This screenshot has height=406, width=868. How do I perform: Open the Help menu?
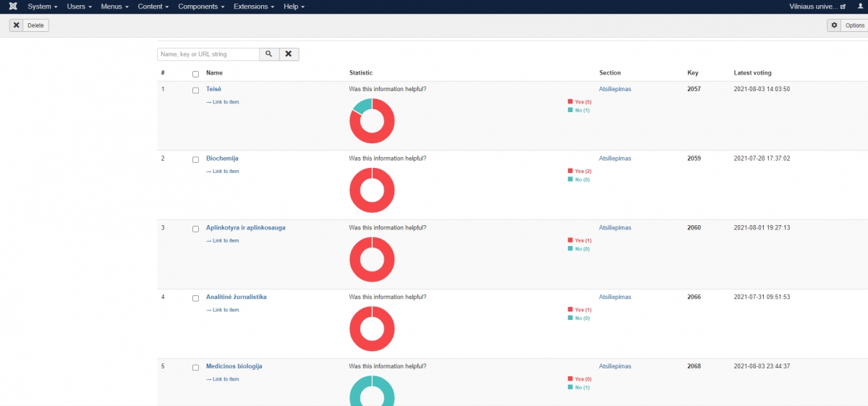point(294,7)
